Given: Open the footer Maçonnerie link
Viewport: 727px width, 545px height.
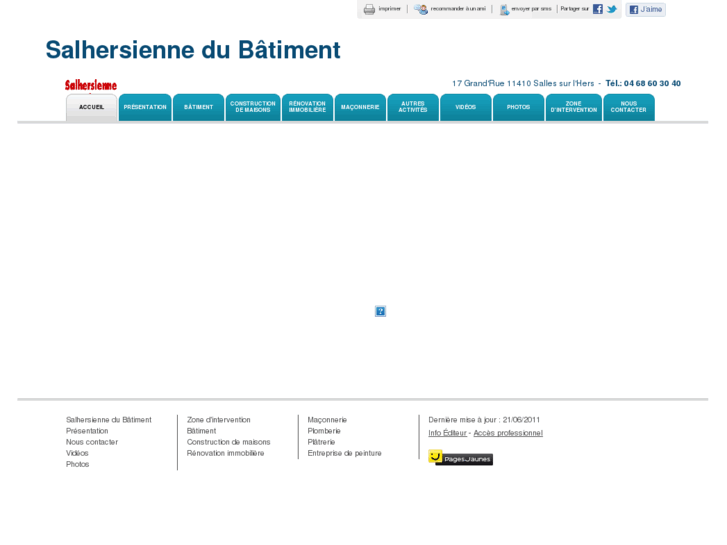Looking at the screenshot, I should 327,420.
